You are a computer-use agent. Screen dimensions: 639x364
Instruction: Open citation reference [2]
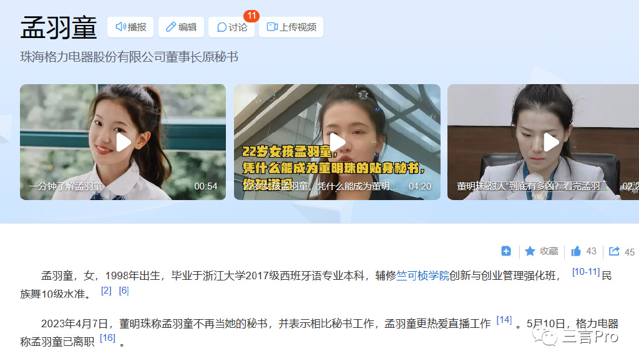pos(106,290)
